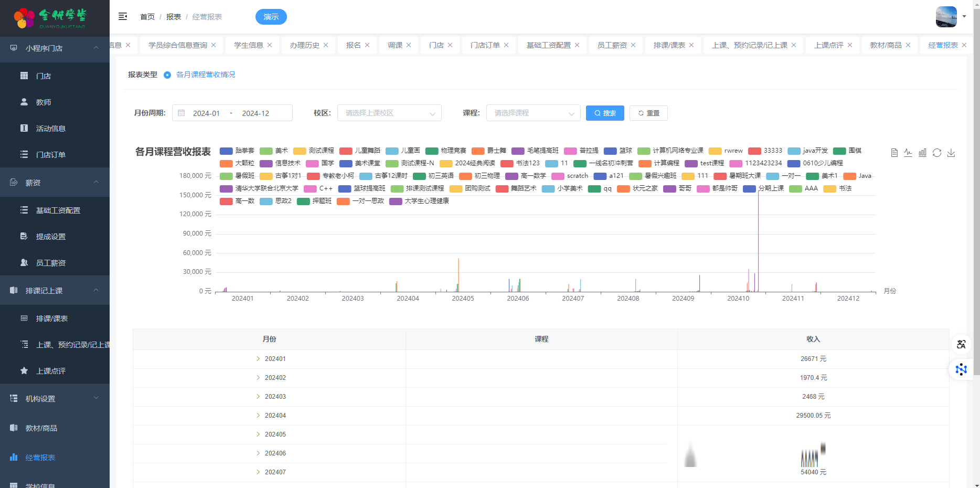Close the 学员综合信息查询 tab
The width and height of the screenshot is (980, 488).
click(x=214, y=45)
